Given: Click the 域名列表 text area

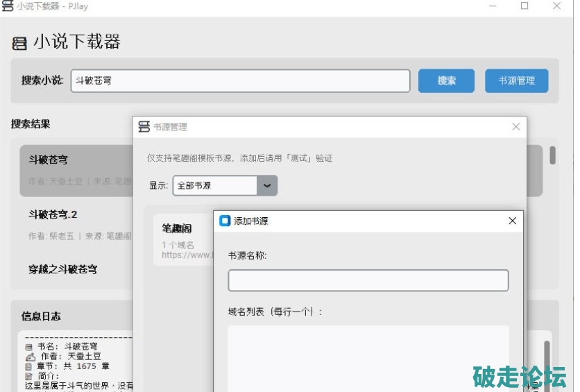Looking at the screenshot, I should pyautogui.click(x=368, y=358).
